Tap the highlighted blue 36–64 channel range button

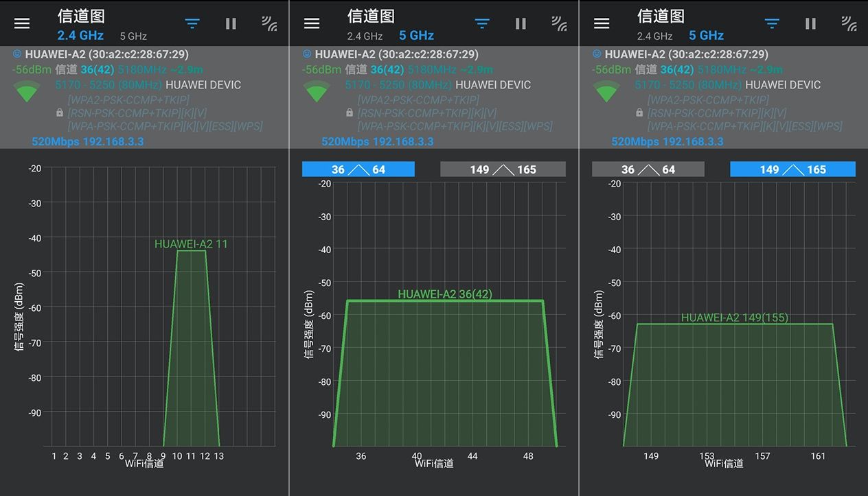pyautogui.click(x=358, y=169)
